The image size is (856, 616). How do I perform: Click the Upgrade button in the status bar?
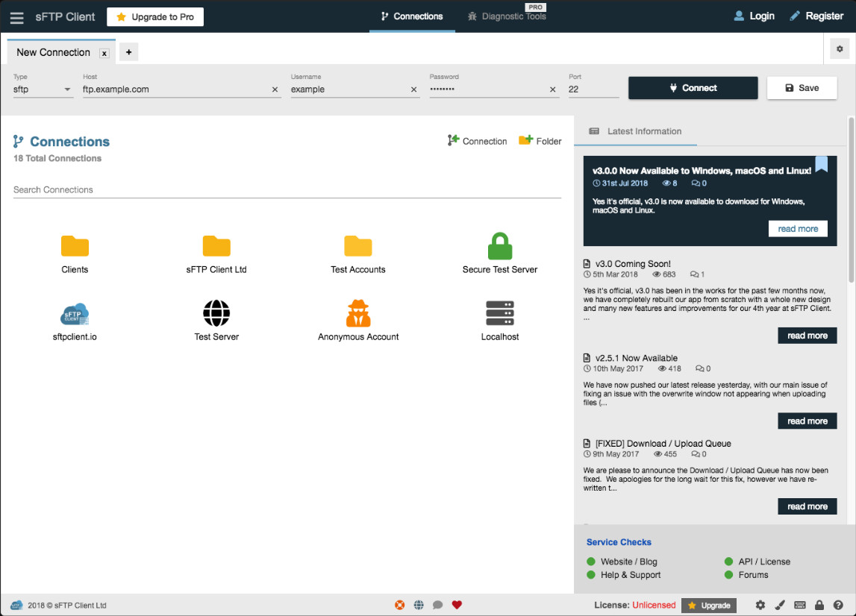click(x=708, y=605)
